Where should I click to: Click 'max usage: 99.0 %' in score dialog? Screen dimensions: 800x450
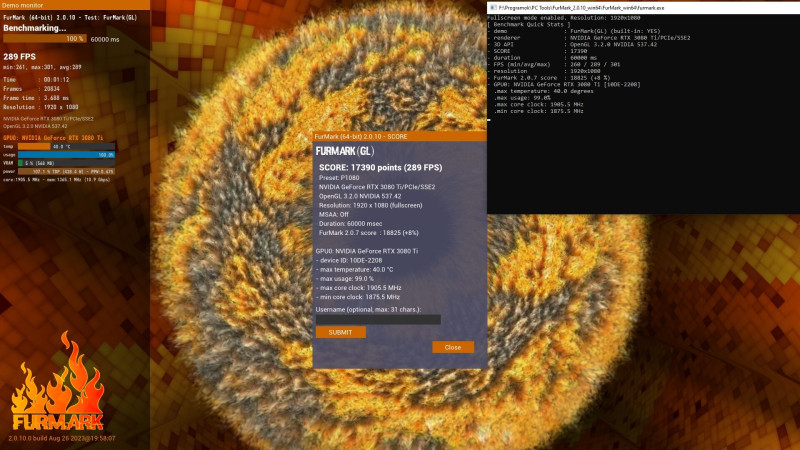pyautogui.click(x=345, y=279)
